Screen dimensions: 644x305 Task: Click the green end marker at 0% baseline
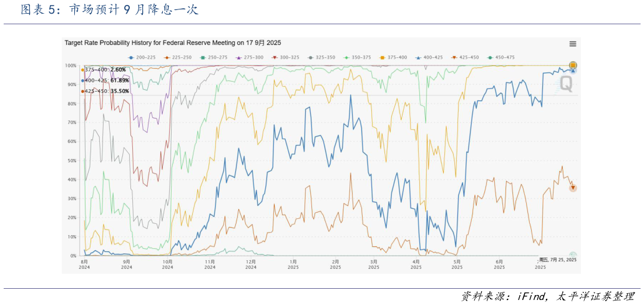click(573, 255)
